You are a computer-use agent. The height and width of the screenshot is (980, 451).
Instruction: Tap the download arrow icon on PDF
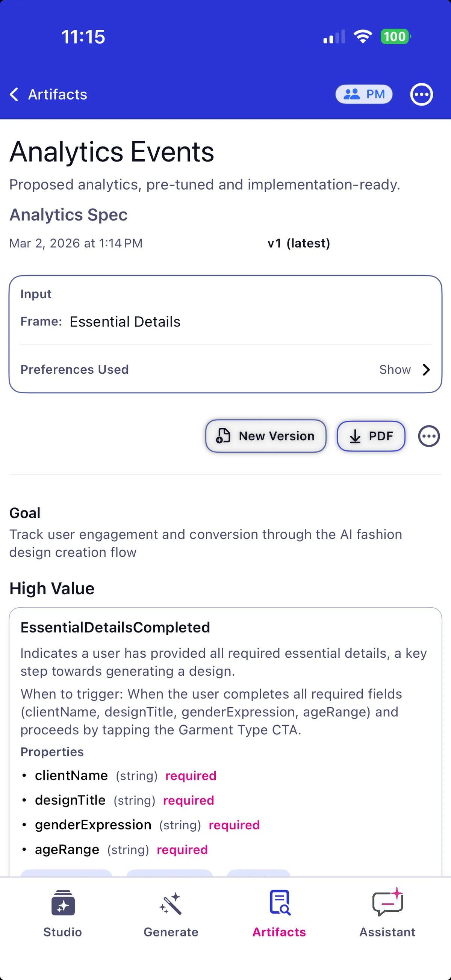point(355,436)
